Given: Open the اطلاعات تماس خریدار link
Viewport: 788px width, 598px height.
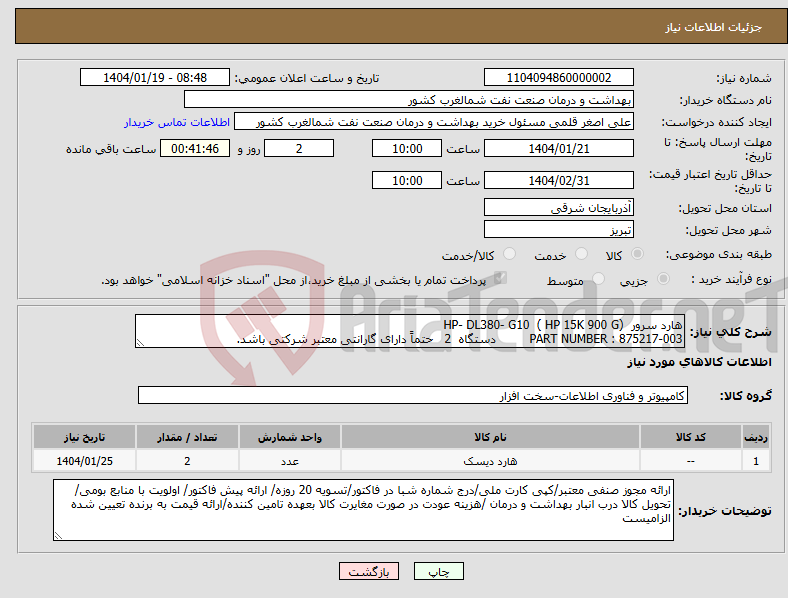Looking at the screenshot, I should (177, 122).
